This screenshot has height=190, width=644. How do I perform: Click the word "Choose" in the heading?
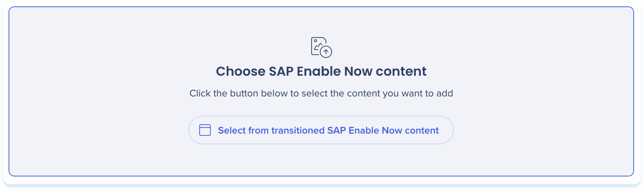coord(240,71)
